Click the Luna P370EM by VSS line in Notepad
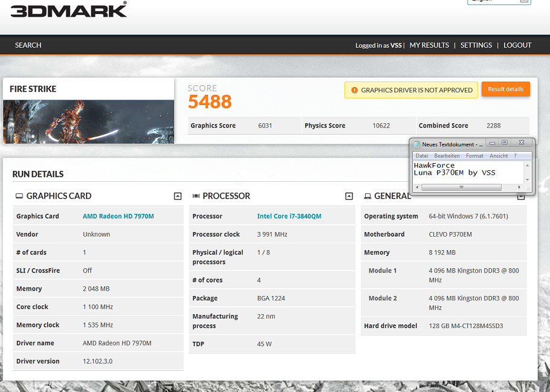Screen dimensions: 550x392 point(455,173)
